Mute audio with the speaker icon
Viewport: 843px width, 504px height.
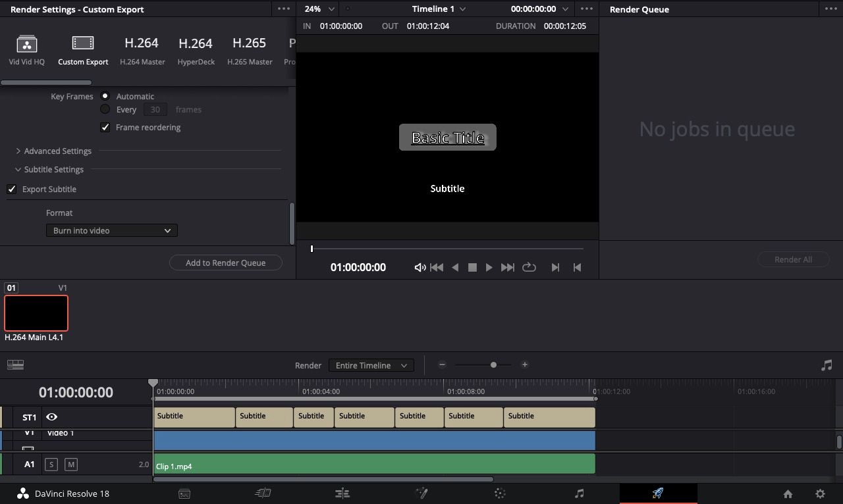point(420,267)
